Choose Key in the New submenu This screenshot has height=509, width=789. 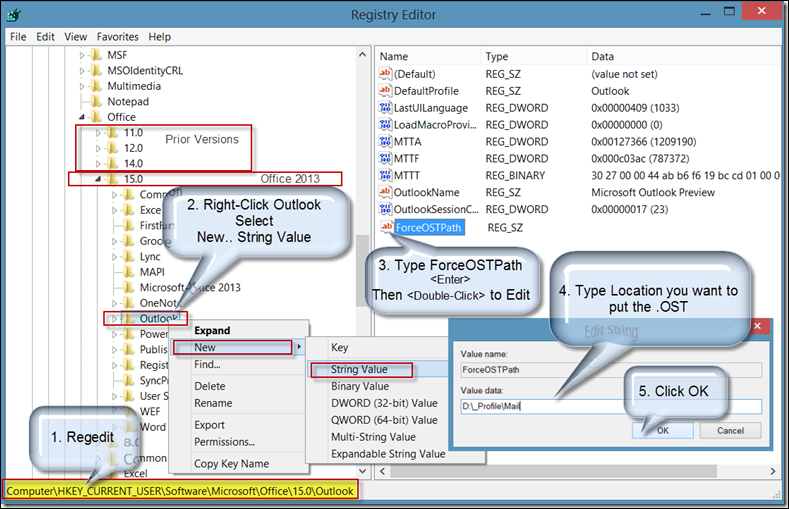(378, 348)
